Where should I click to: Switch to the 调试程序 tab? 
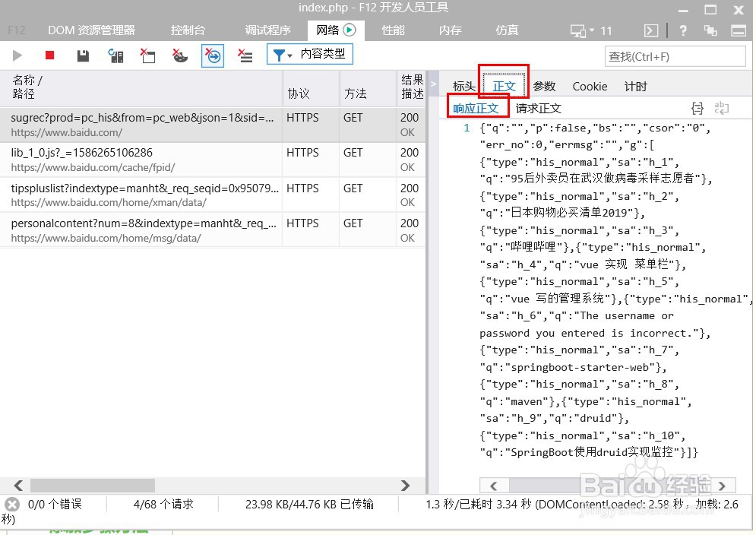[x=267, y=30]
